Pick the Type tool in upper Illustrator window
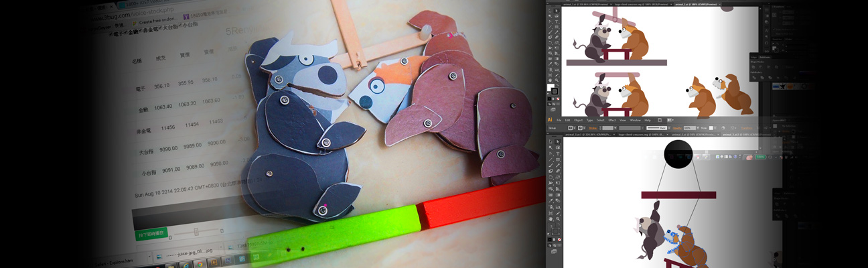The width and height of the screenshot is (868, 268). (x=557, y=22)
